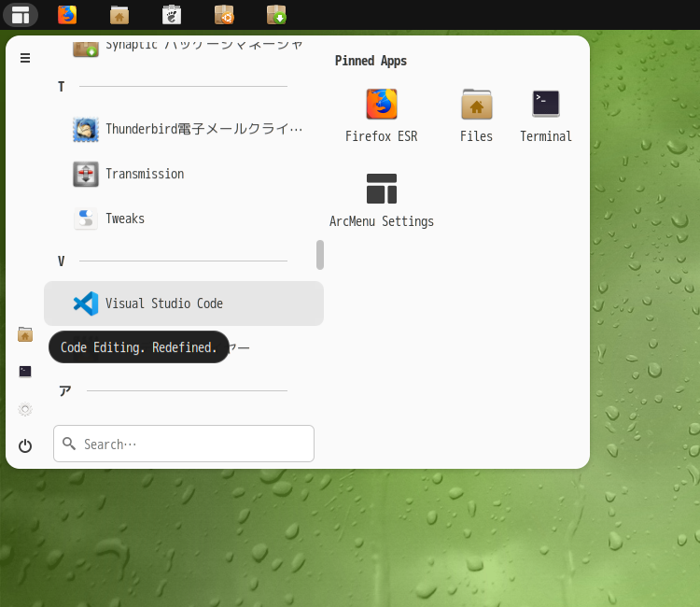Image resolution: width=700 pixels, height=607 pixels.
Task: Launch Firefox from the top panel
Action: pyautogui.click(x=67, y=15)
